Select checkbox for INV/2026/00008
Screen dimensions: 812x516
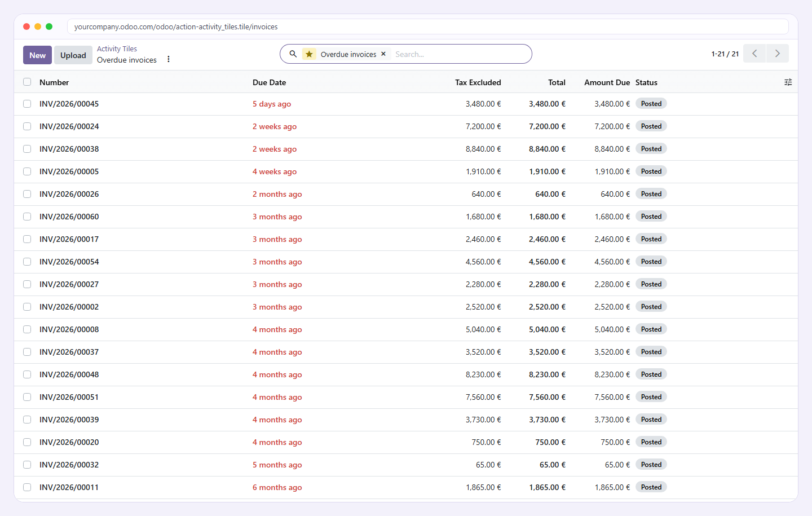point(27,329)
